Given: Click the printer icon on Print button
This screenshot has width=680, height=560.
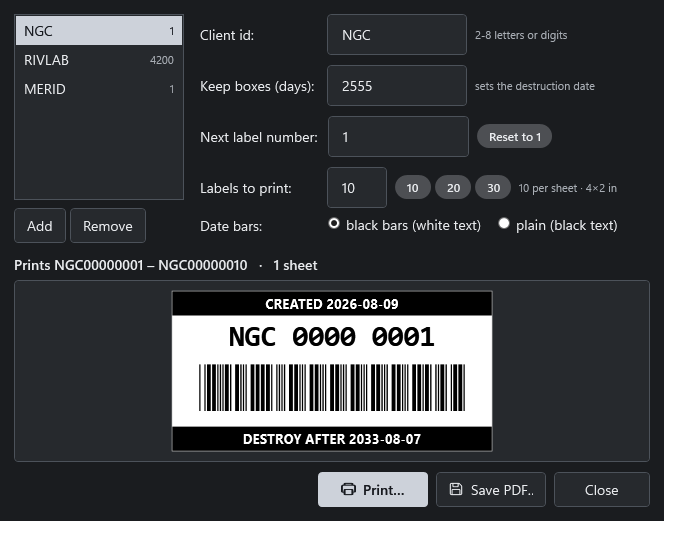Looking at the screenshot, I should pyautogui.click(x=348, y=489).
